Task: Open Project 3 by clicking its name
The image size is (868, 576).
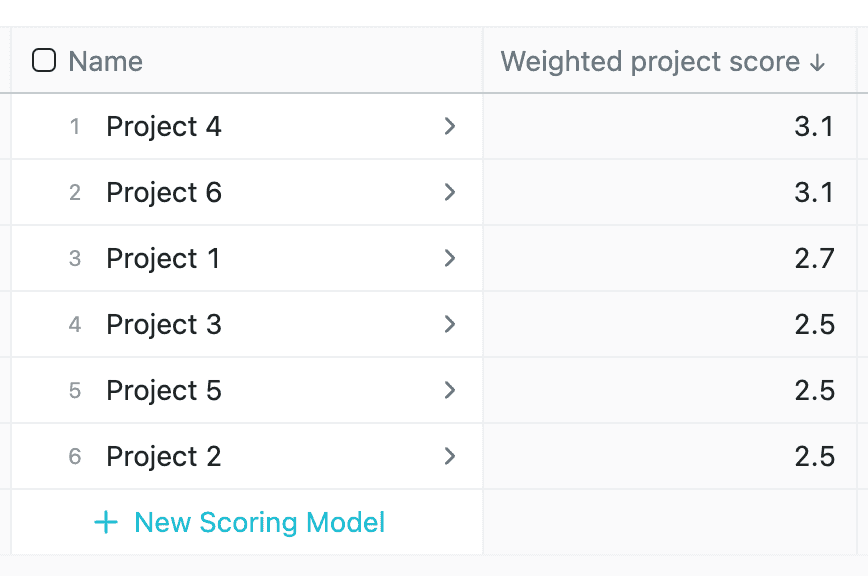Action: pyautogui.click(x=163, y=324)
